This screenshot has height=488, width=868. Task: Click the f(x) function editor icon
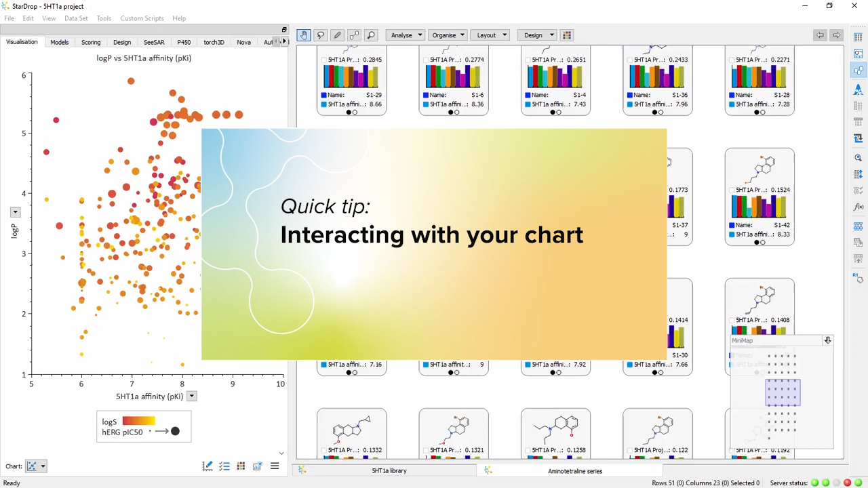pyautogui.click(x=859, y=207)
